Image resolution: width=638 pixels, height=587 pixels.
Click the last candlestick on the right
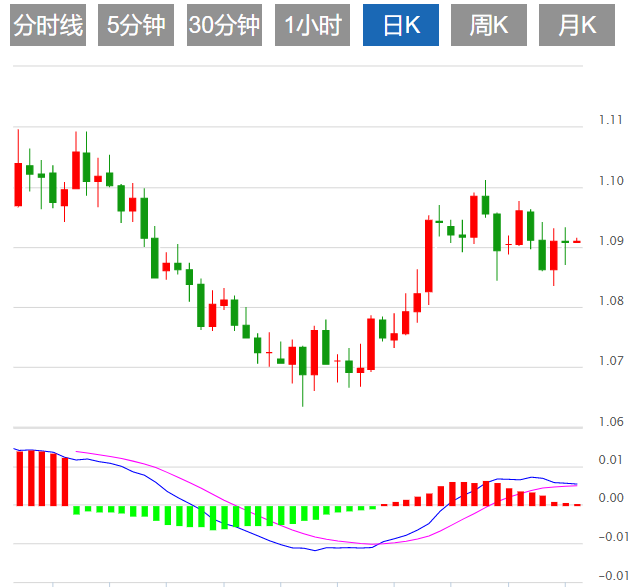577,241
